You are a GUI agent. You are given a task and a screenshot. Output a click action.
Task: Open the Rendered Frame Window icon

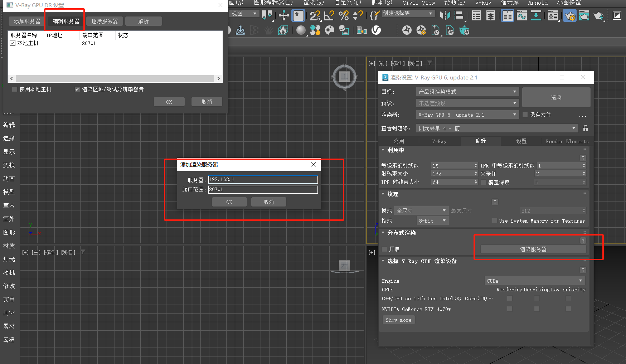[x=584, y=16]
